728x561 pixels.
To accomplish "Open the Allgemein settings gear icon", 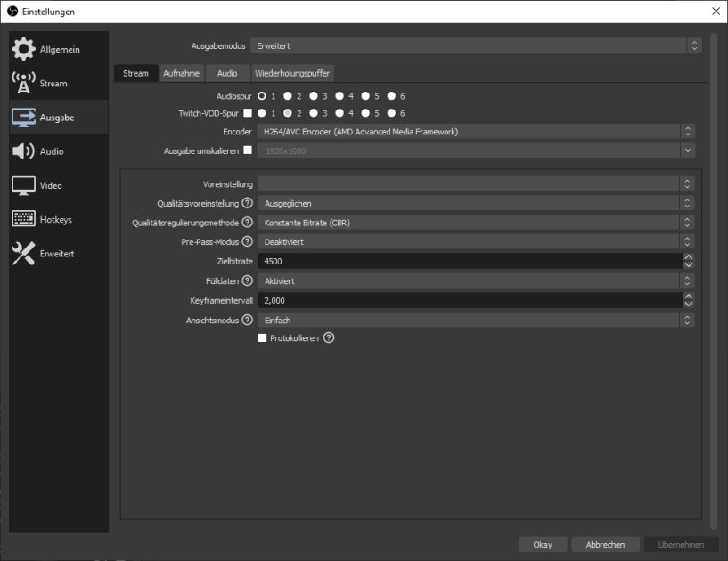I will (x=23, y=49).
